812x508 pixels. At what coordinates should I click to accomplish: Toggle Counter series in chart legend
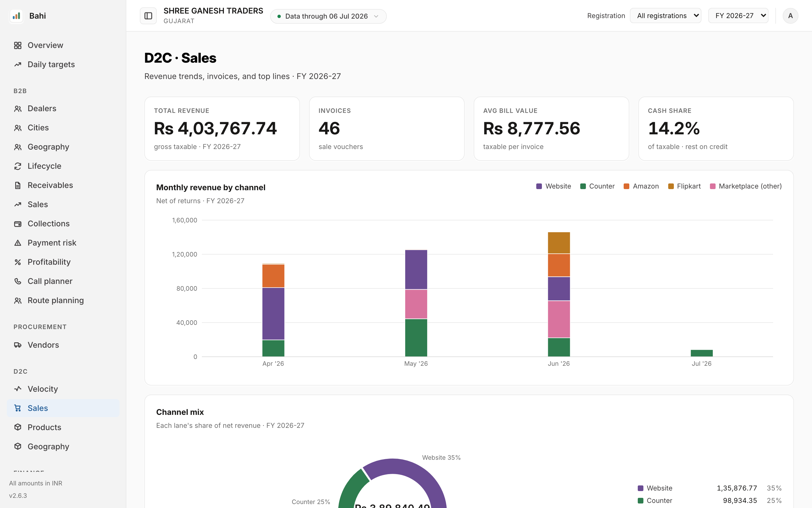[x=597, y=186]
